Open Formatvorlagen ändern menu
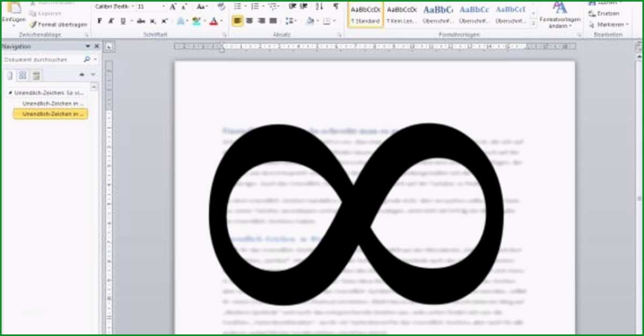Screen dimensions: 644x336 pyautogui.click(x=560, y=15)
